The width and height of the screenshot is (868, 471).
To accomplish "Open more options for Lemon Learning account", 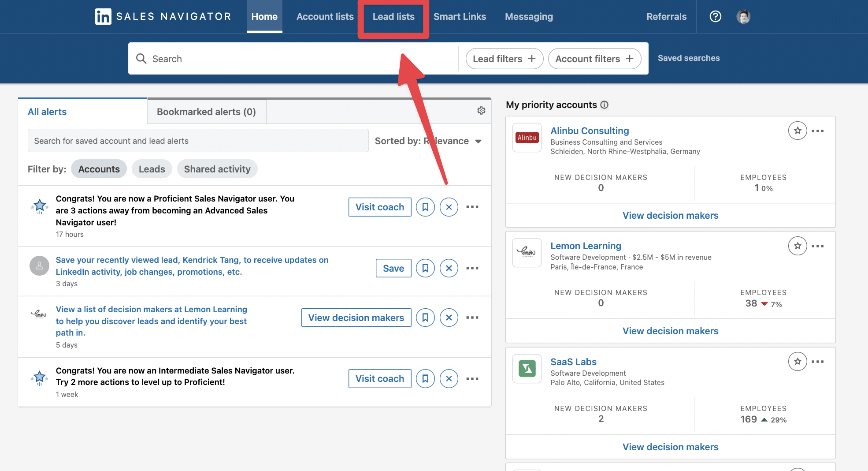I will point(818,246).
